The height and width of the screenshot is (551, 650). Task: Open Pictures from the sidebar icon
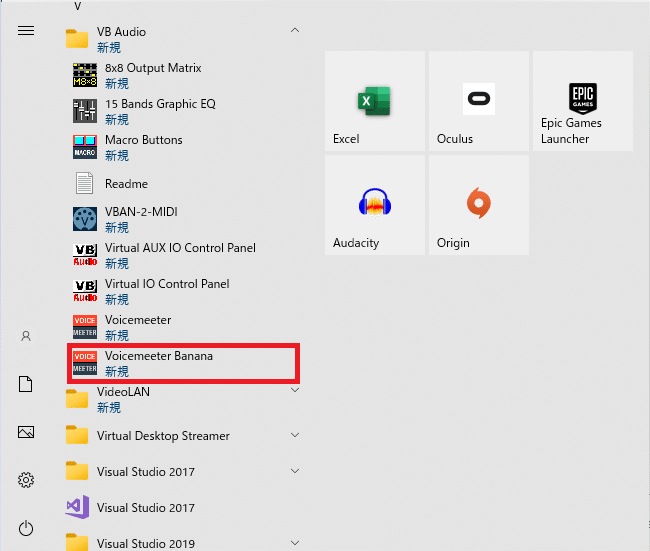(x=26, y=432)
